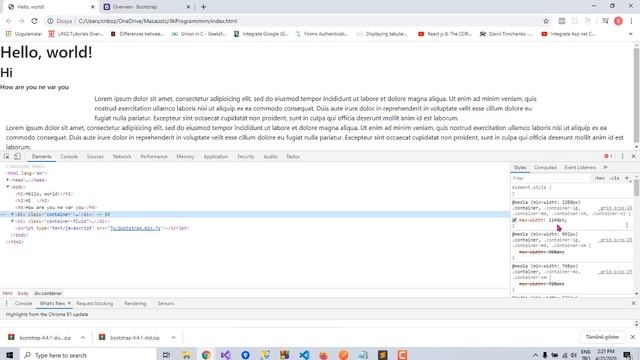This screenshot has width=640, height=360.
Task: Open the notifications action center icon
Action: (x=627, y=355)
